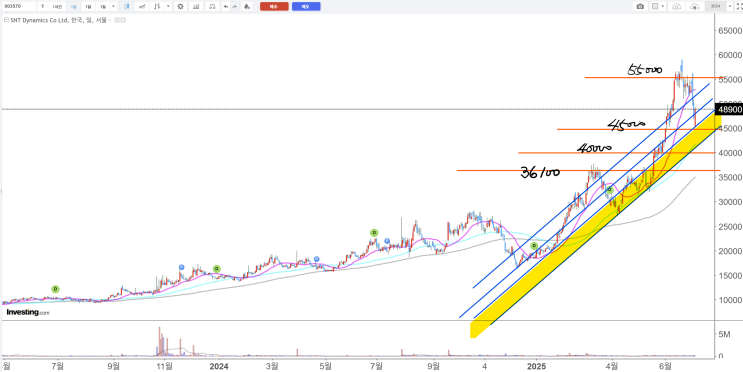Image resolution: width=743 pixels, height=372 pixels.
Task: Click the 5월 time axis label
Action: coord(325,366)
